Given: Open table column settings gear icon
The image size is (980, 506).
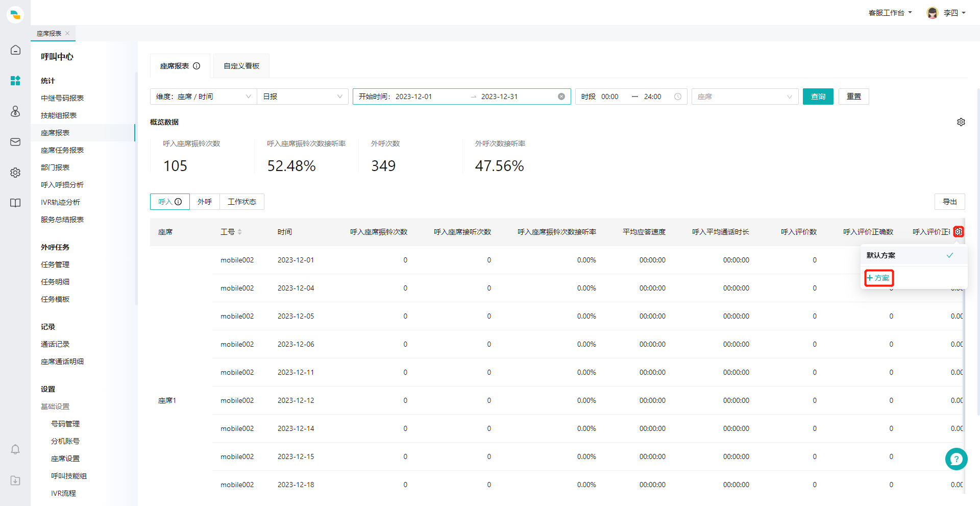Looking at the screenshot, I should 959,232.
